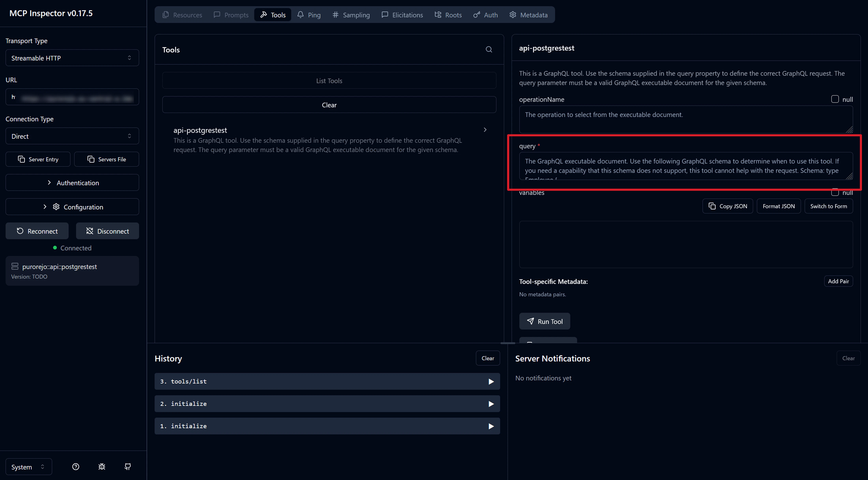Click the operationName resize handle
868x480 pixels.
pyautogui.click(x=849, y=130)
